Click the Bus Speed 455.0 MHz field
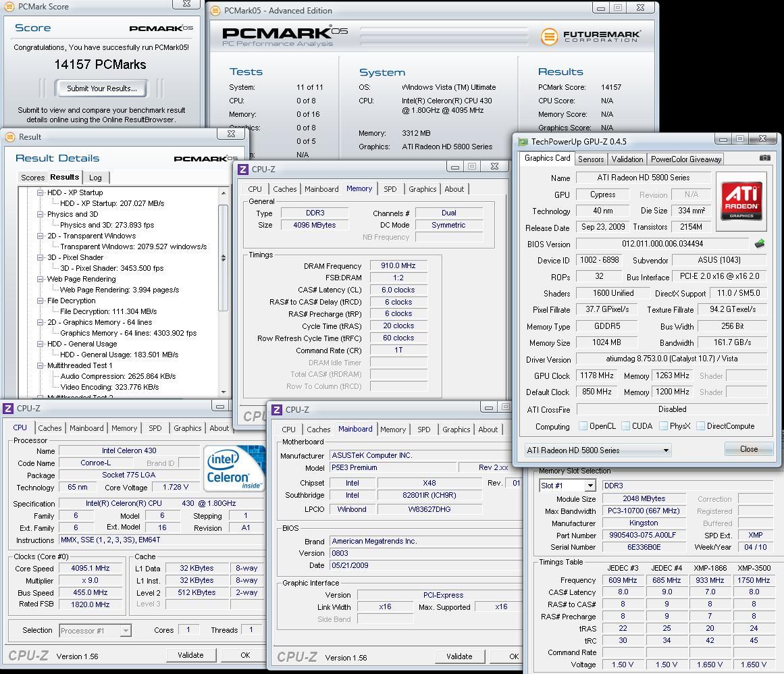The height and width of the screenshot is (674, 784). 90,592
